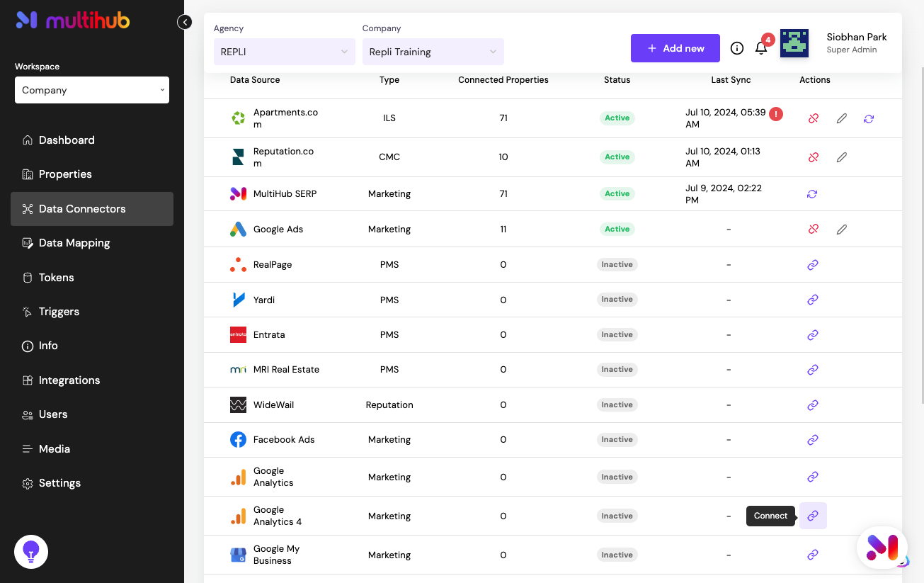
Task: Sync the MultiHub SERP connector
Action: click(812, 193)
